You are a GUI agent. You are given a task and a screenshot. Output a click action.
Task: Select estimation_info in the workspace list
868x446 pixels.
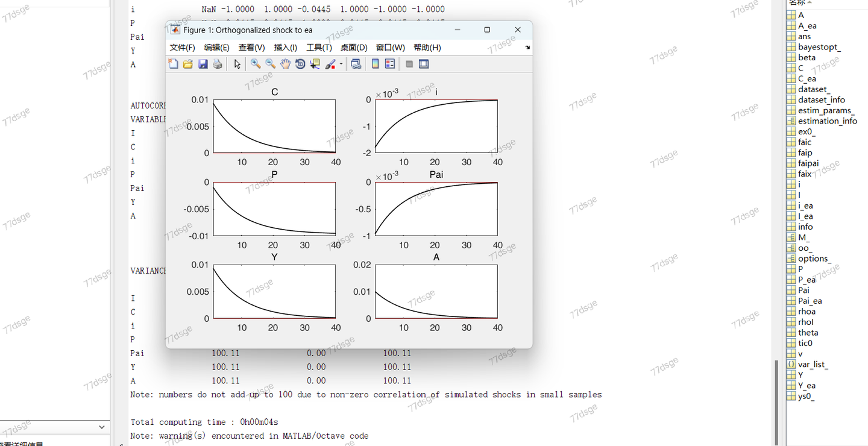pyautogui.click(x=828, y=121)
